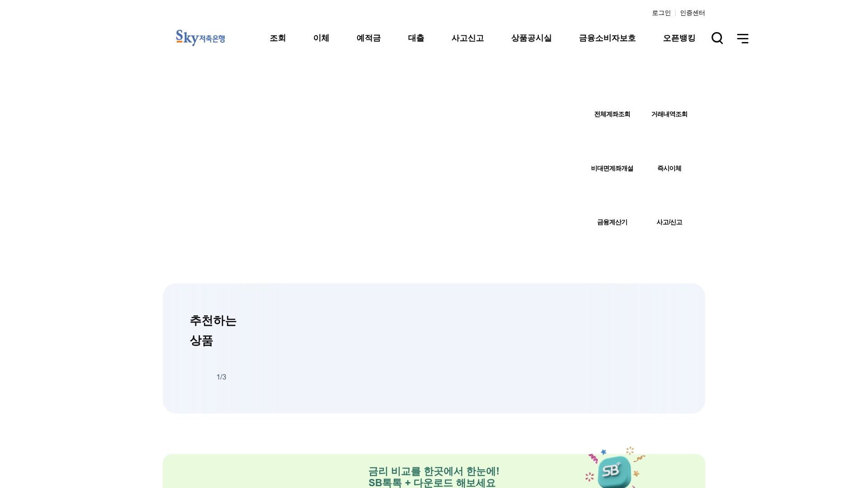This screenshot has width=868, height=488.
Task: Open the 예적금 menu
Action: click(x=368, y=38)
